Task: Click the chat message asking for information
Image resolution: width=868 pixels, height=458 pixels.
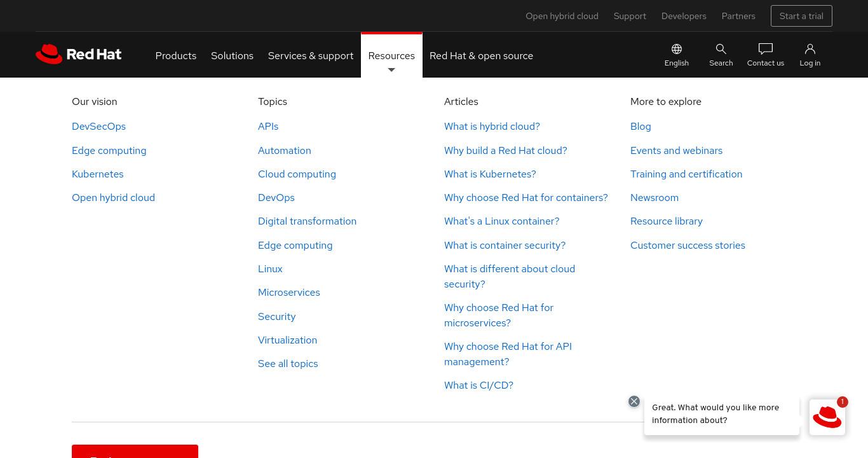Action: pos(722,414)
